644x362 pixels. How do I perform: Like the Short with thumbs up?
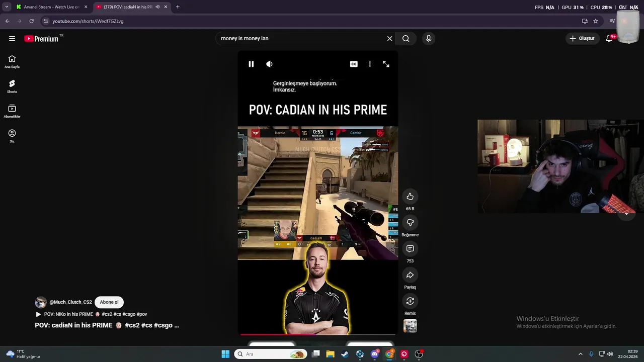pyautogui.click(x=410, y=196)
